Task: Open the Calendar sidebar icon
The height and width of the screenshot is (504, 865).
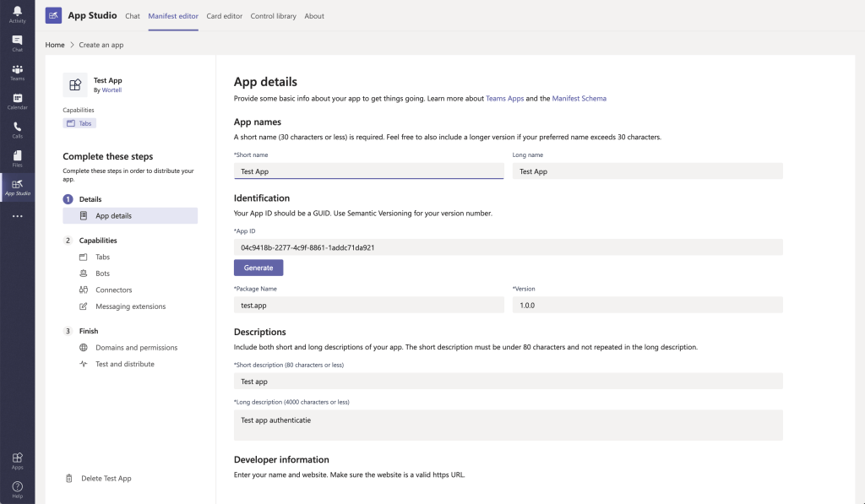Action: pyautogui.click(x=17, y=101)
